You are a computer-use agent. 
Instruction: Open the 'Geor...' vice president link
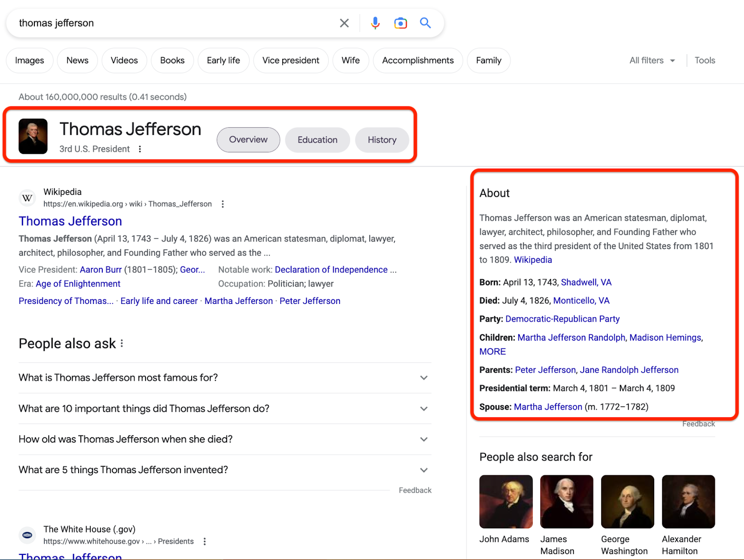tap(193, 270)
